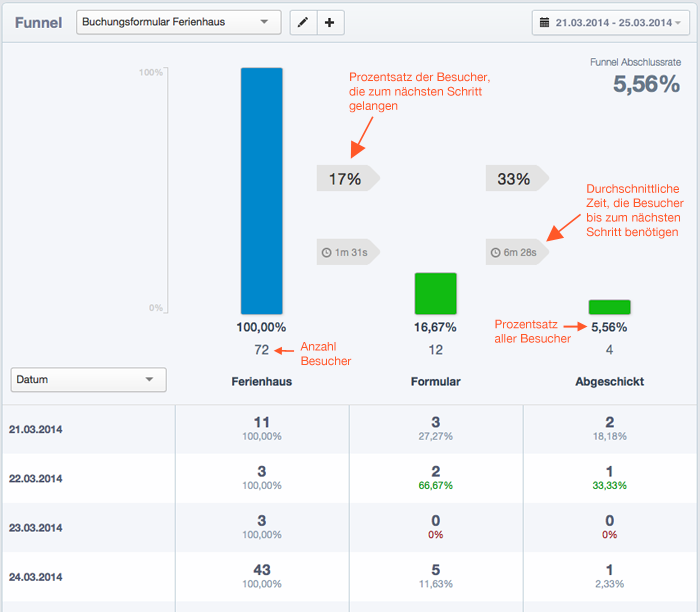Click the Formular step heading

436,382
